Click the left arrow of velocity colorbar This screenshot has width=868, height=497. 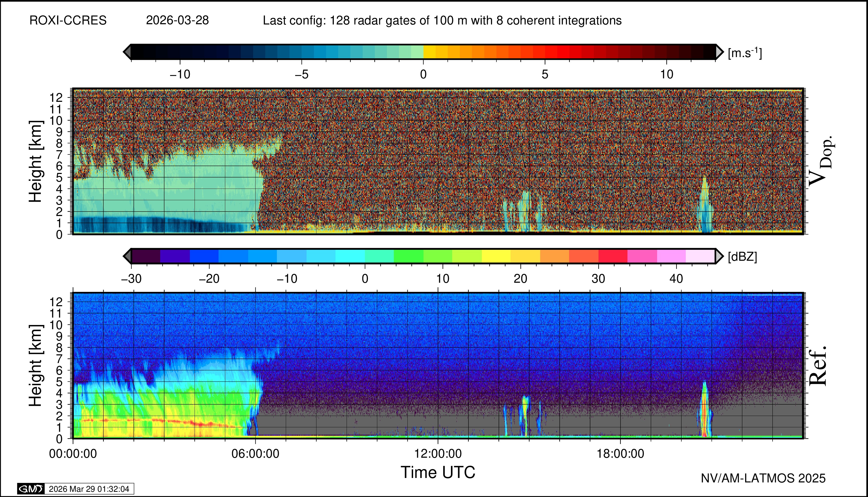pos(127,52)
